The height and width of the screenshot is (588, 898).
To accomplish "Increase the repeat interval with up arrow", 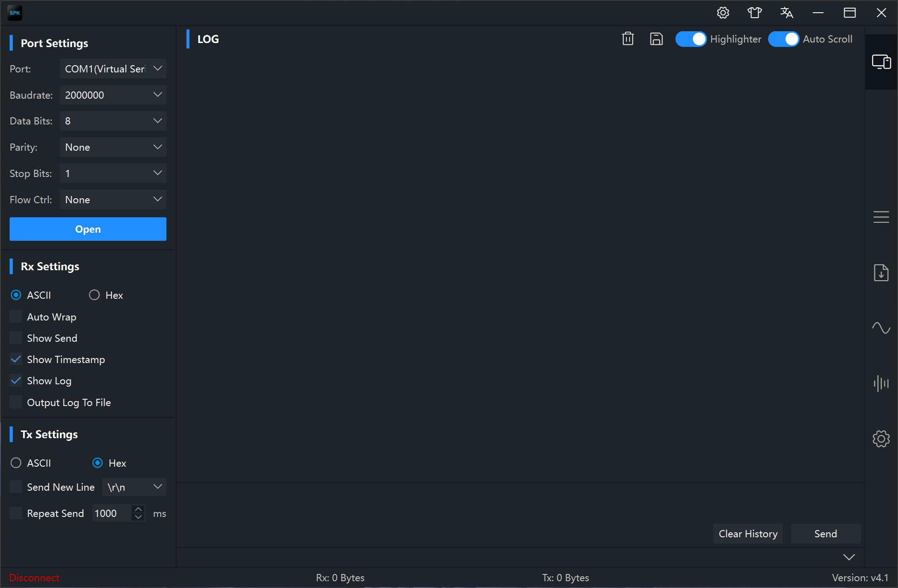I will coord(139,509).
